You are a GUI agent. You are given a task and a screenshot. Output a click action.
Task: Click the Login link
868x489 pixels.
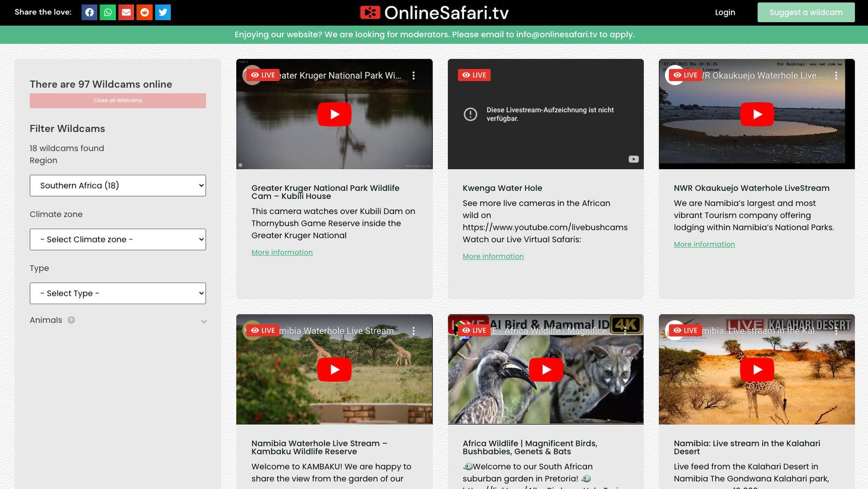tap(725, 13)
